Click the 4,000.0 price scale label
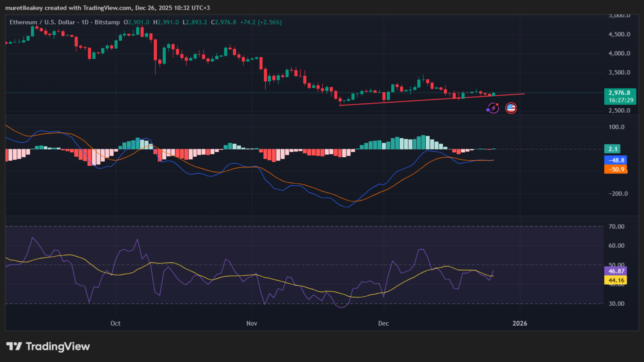 (x=619, y=54)
